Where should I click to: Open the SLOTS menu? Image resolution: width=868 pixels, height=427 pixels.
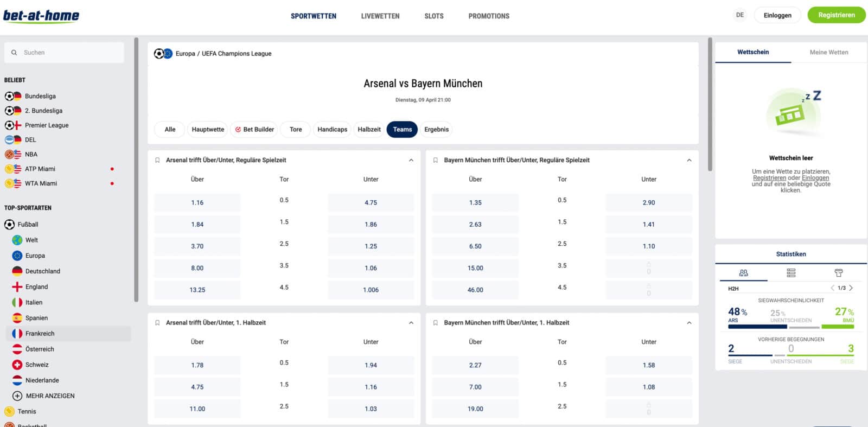[x=434, y=16]
